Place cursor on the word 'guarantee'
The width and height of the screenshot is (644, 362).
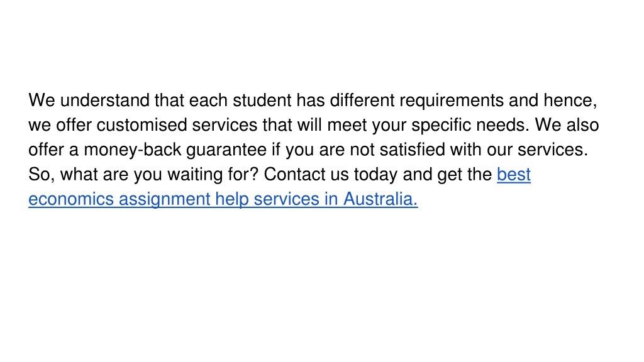click(x=226, y=150)
